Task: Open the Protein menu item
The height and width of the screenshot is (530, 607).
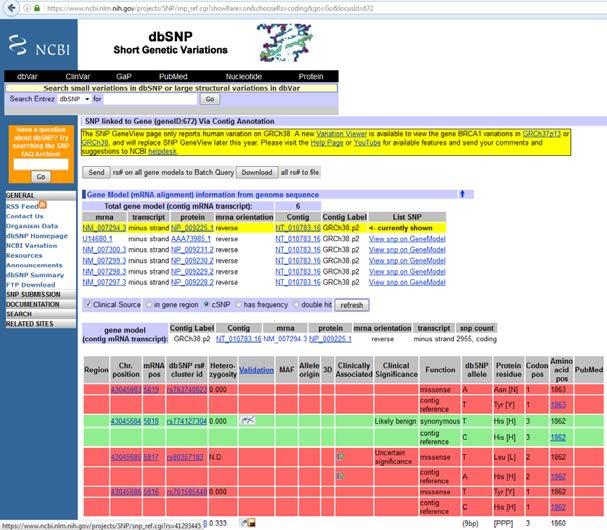Action: click(x=311, y=76)
